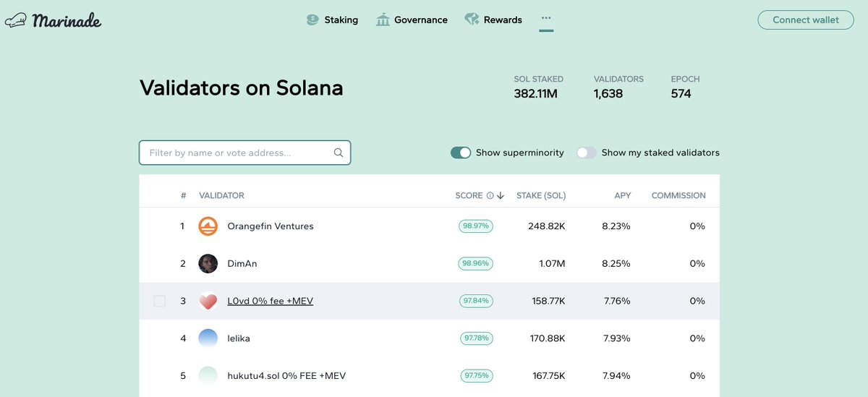Click the Score sort arrow
Viewport: 868px width, 397px height.
tap(501, 195)
